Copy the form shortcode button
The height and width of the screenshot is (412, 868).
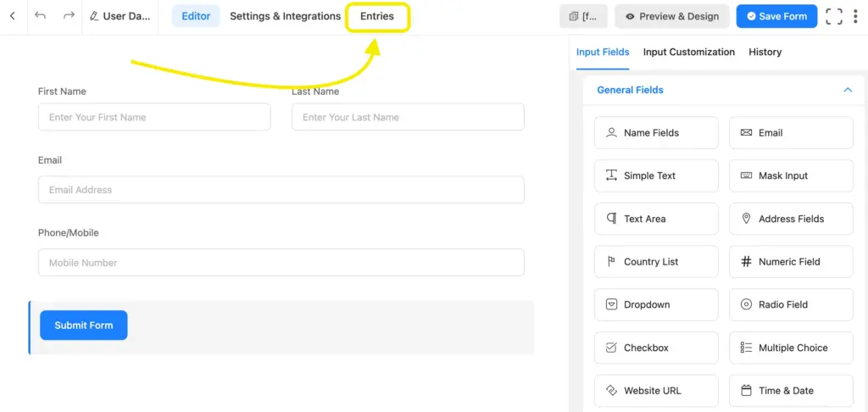coord(583,16)
